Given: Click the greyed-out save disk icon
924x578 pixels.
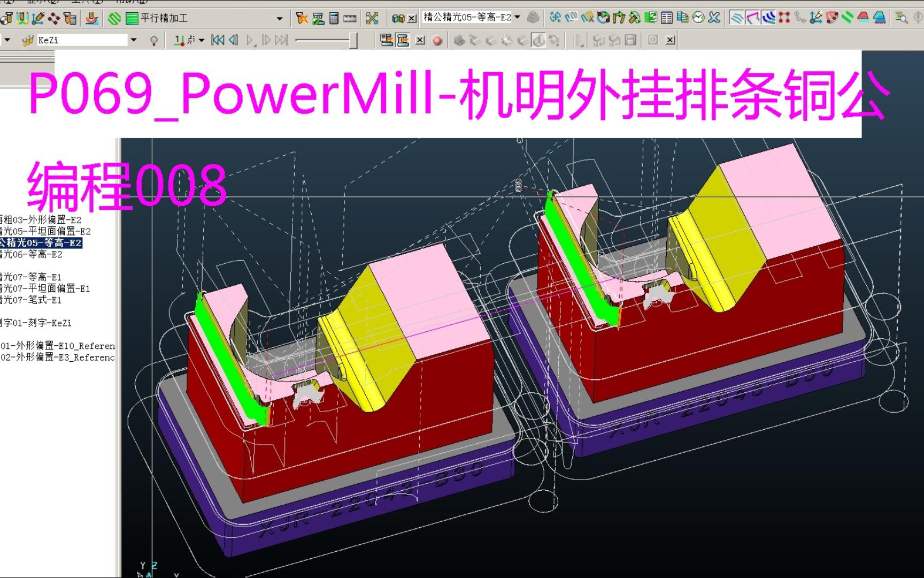Looking at the screenshot, I should 630,40.
